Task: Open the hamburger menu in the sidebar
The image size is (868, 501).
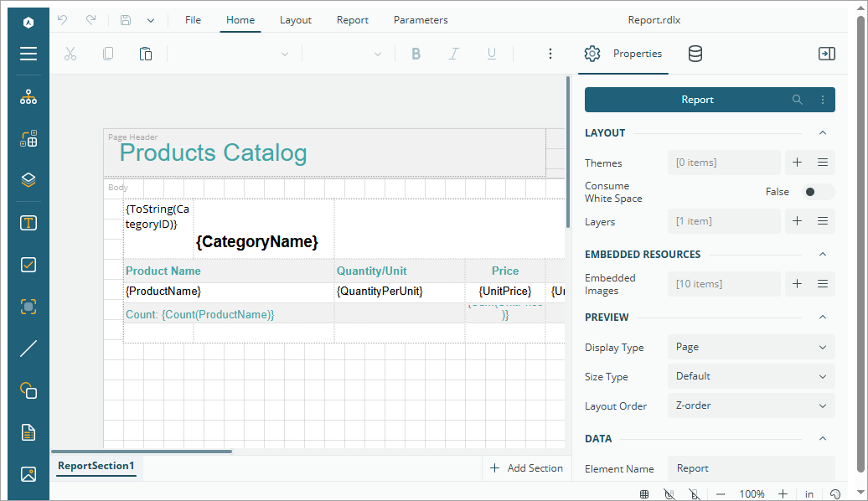Action: pos(28,54)
